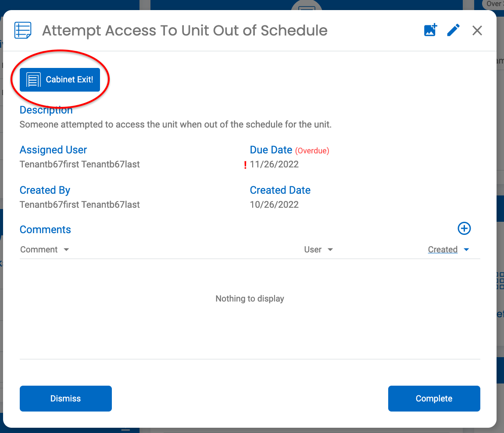This screenshot has width=504, height=433.
Task: Click the edit pencil icon
Action: pyautogui.click(x=453, y=30)
